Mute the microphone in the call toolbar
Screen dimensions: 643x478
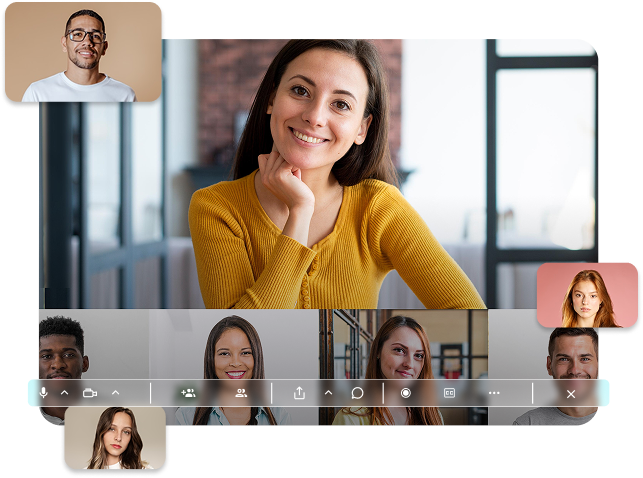tap(43, 393)
